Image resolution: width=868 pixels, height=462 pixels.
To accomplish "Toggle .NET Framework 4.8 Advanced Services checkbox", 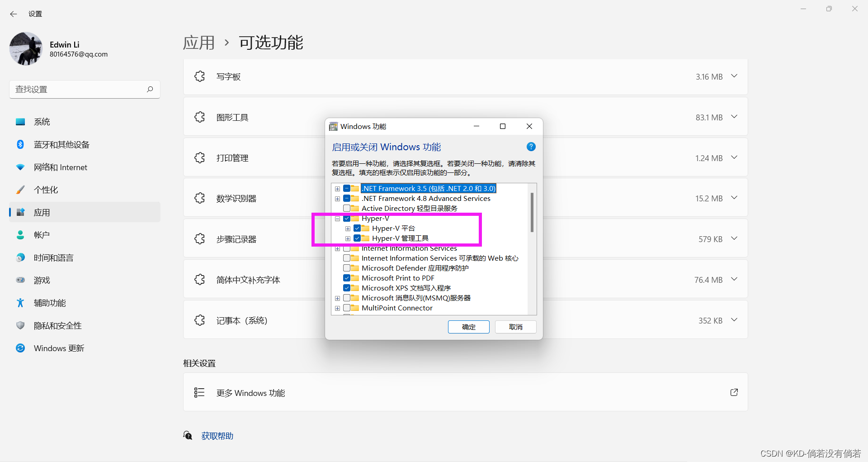I will click(347, 198).
